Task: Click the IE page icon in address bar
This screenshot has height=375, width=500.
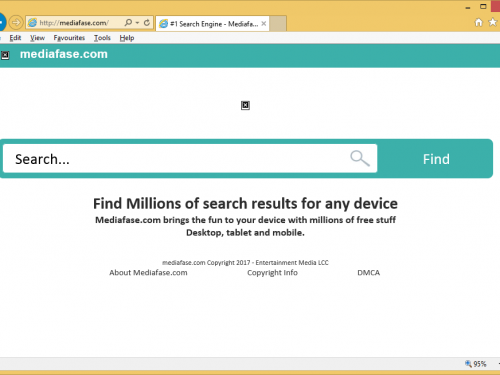Action: pyautogui.click(x=32, y=23)
